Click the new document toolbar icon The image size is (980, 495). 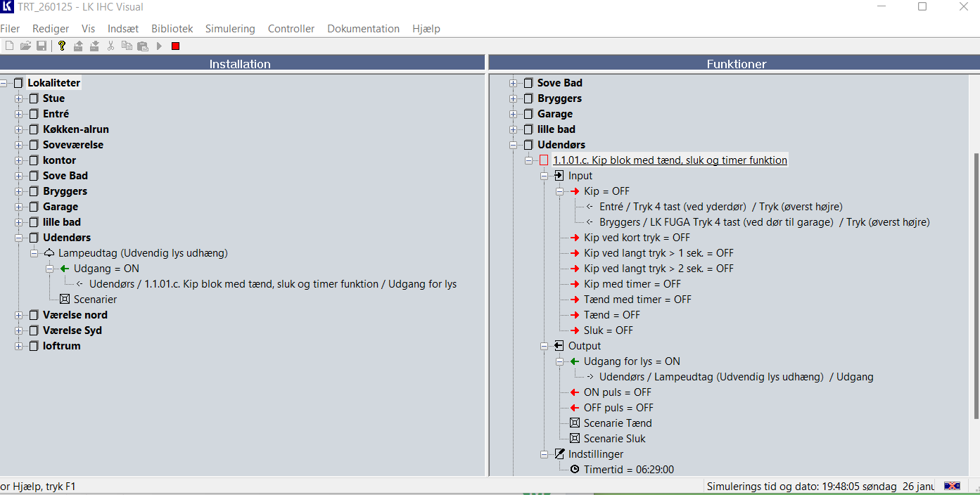click(9, 46)
